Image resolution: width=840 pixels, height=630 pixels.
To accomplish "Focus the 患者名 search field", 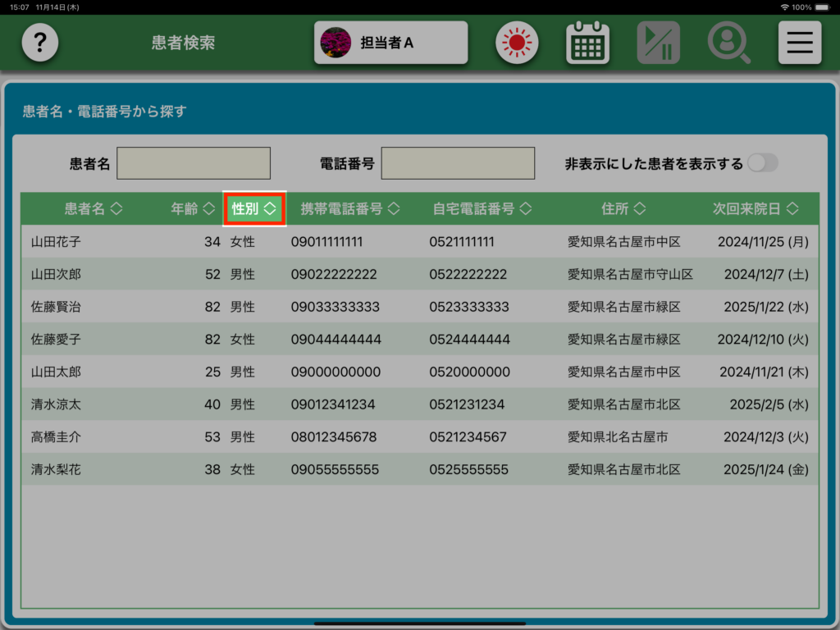I will [194, 163].
